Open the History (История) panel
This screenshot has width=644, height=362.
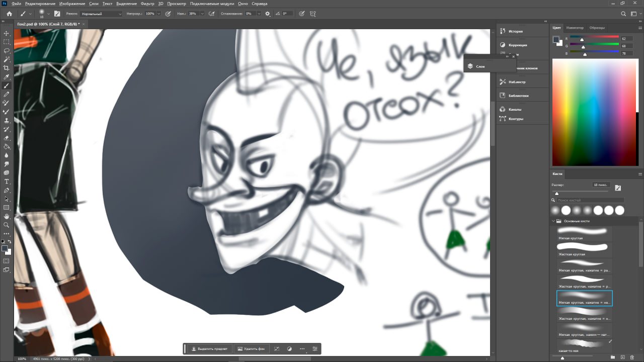tap(515, 31)
